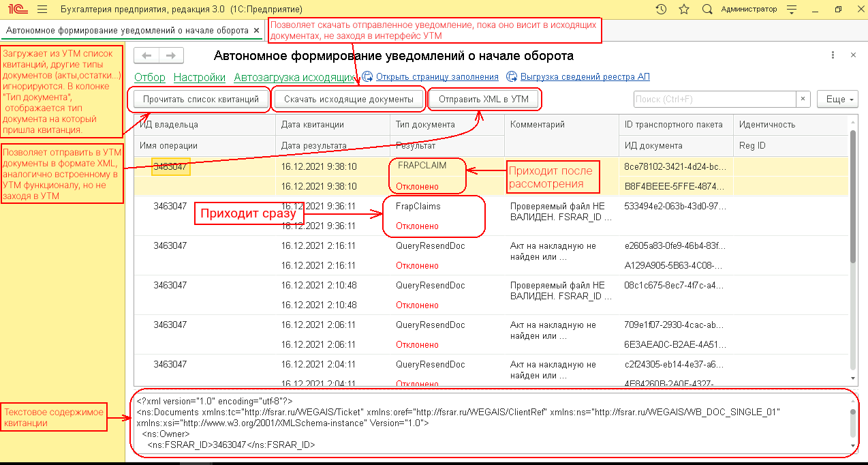Screen dimensions: 868x465
Task: Switch to Автономное формирование уведомлений tab
Action: click(x=127, y=31)
